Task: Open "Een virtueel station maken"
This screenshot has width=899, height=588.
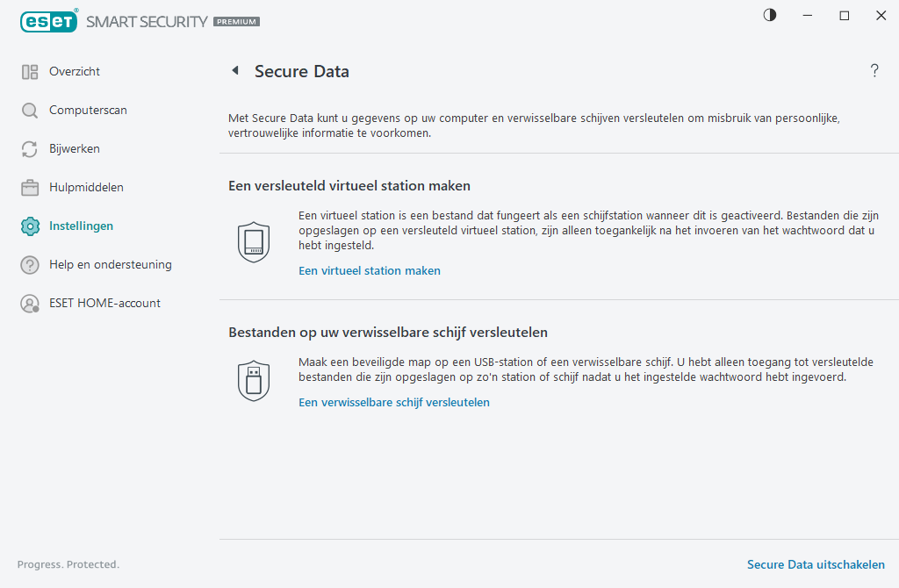Action: (369, 270)
